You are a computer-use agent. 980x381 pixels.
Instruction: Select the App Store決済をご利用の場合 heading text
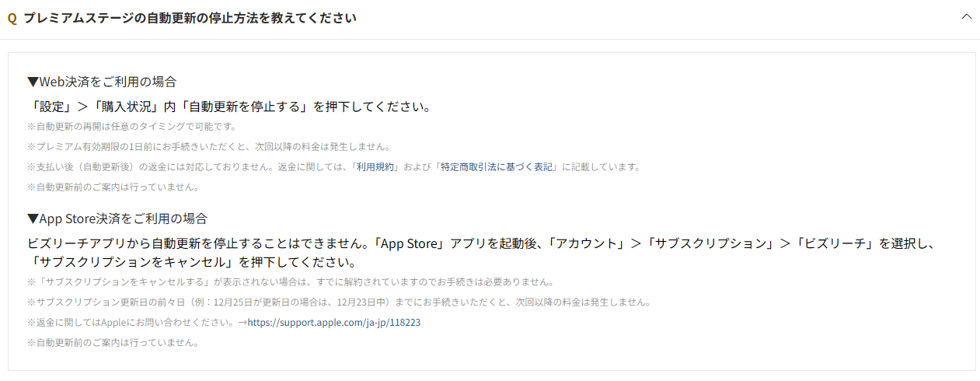click(124, 218)
